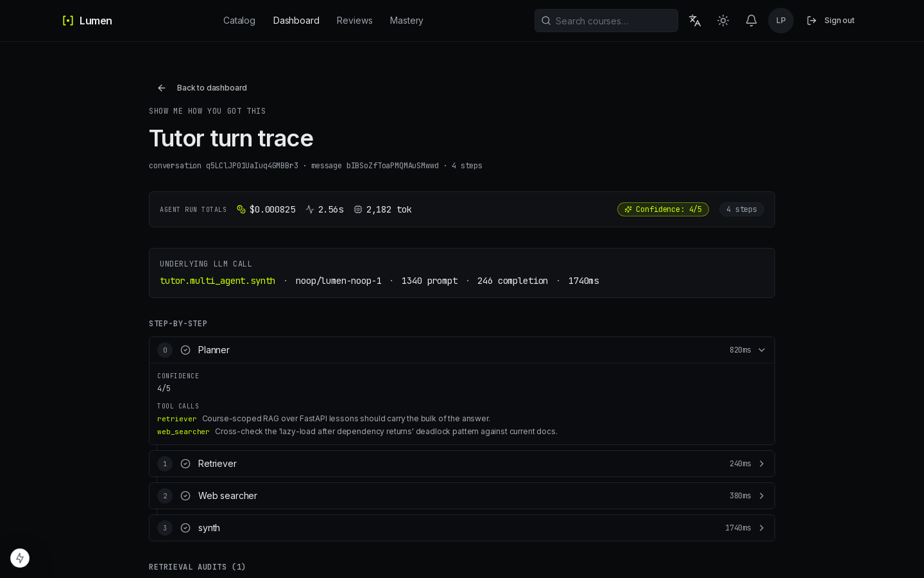924x578 pixels.
Task: Click the 820ms Planner timing
Action: click(x=740, y=350)
